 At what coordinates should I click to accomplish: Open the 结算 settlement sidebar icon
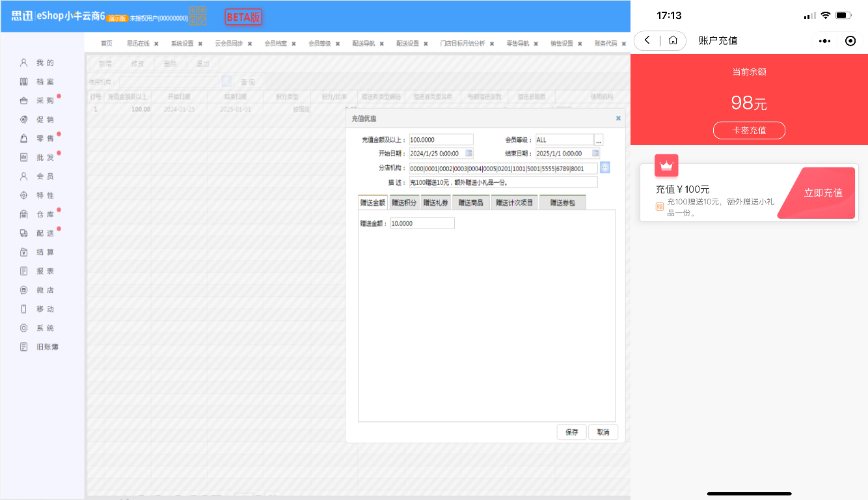click(24, 252)
